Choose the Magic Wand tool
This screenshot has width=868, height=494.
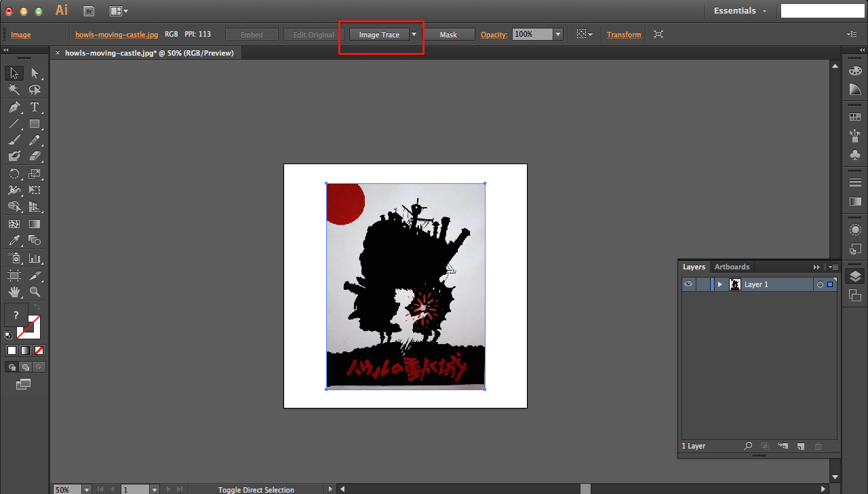tap(14, 90)
